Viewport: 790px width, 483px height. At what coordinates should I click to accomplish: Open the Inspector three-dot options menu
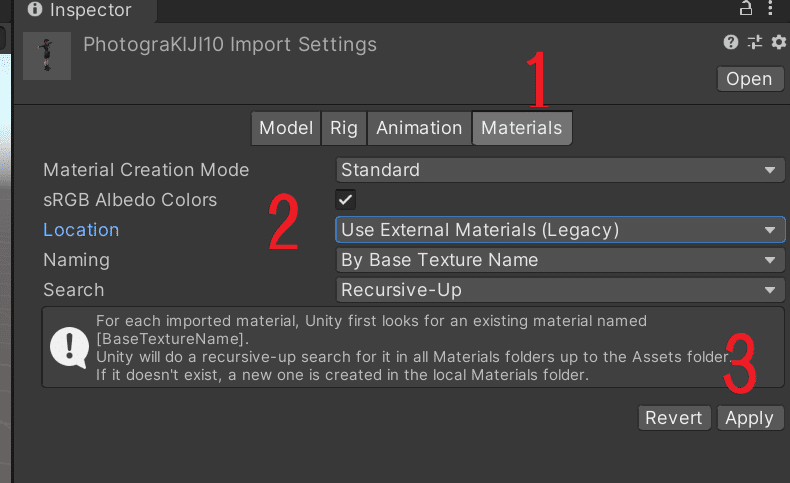(x=770, y=8)
